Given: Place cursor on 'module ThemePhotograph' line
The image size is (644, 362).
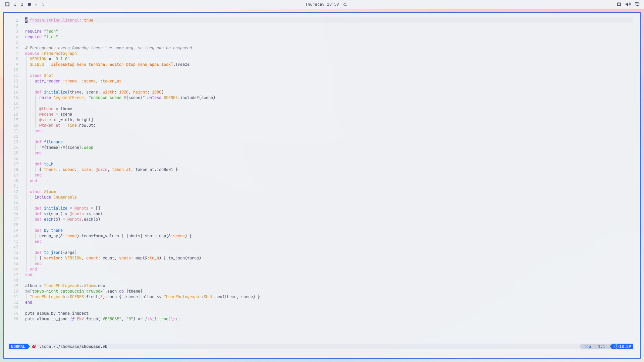Looking at the screenshot, I should (x=51, y=53).
